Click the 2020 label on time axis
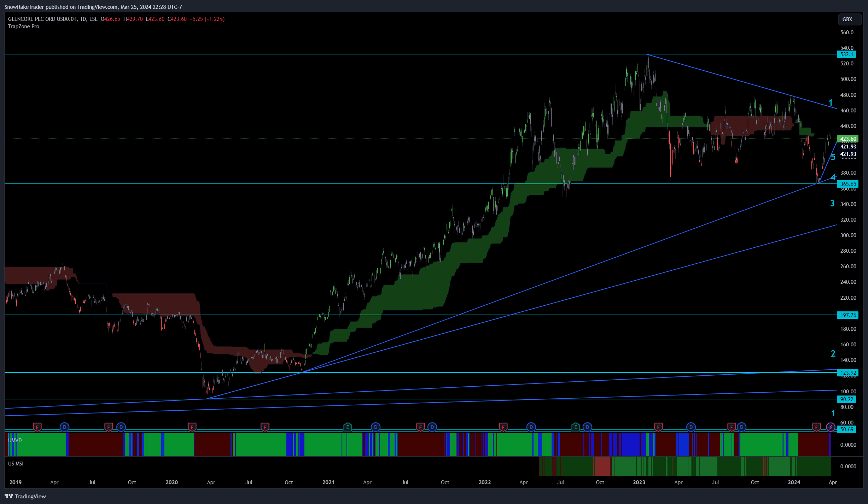Image resolution: width=868 pixels, height=504 pixels. tap(171, 482)
